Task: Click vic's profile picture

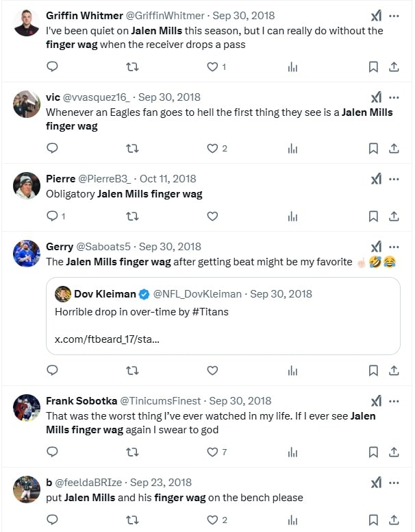Action: pyautogui.click(x=27, y=104)
